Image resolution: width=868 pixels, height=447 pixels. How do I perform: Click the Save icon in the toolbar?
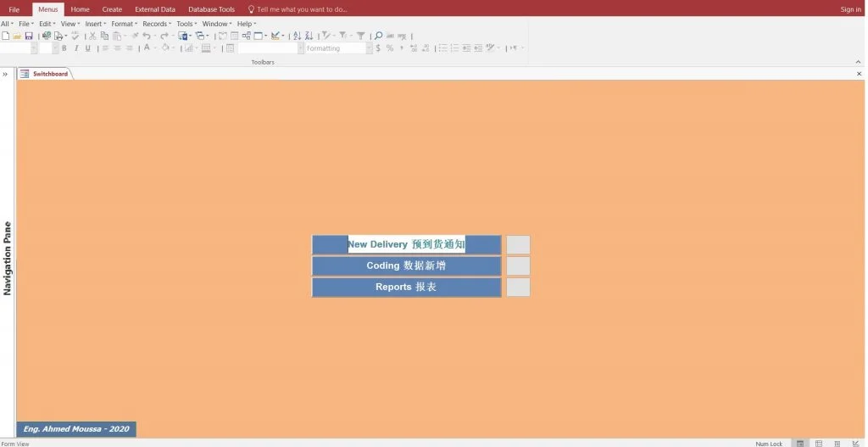(x=29, y=36)
